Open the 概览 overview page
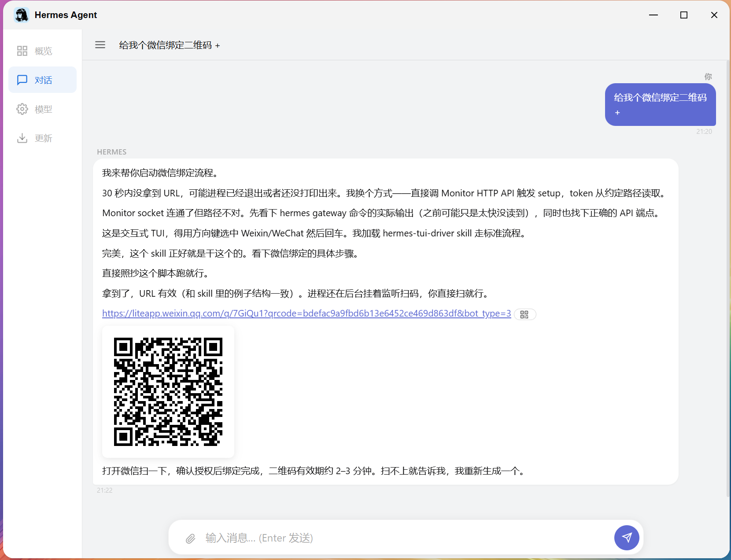 [x=43, y=51]
